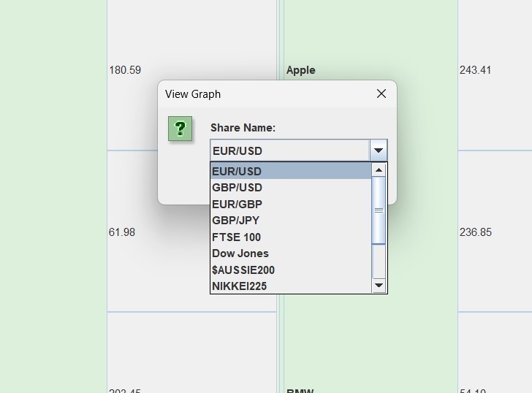Click the list's scroll down arrow
Viewport: 532px width, 393px height.
pos(379,285)
